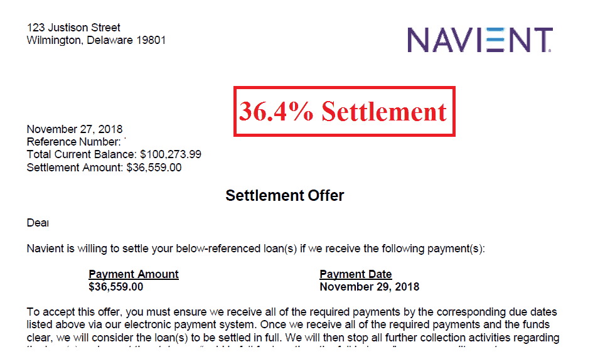
Task: Click the Payment Date column header
Action: pos(356,274)
